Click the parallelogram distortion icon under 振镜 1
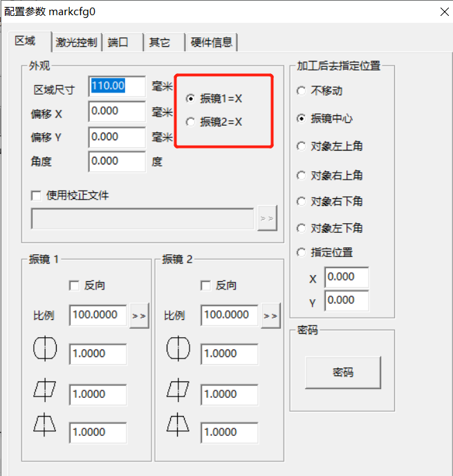453x476 pixels. 45,392
